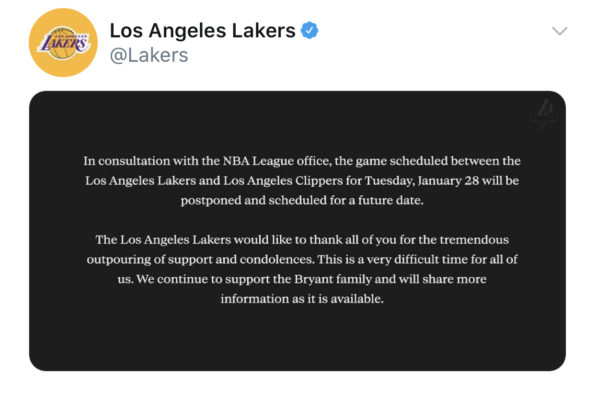Click 'Bryant family' in the statement

(333, 279)
